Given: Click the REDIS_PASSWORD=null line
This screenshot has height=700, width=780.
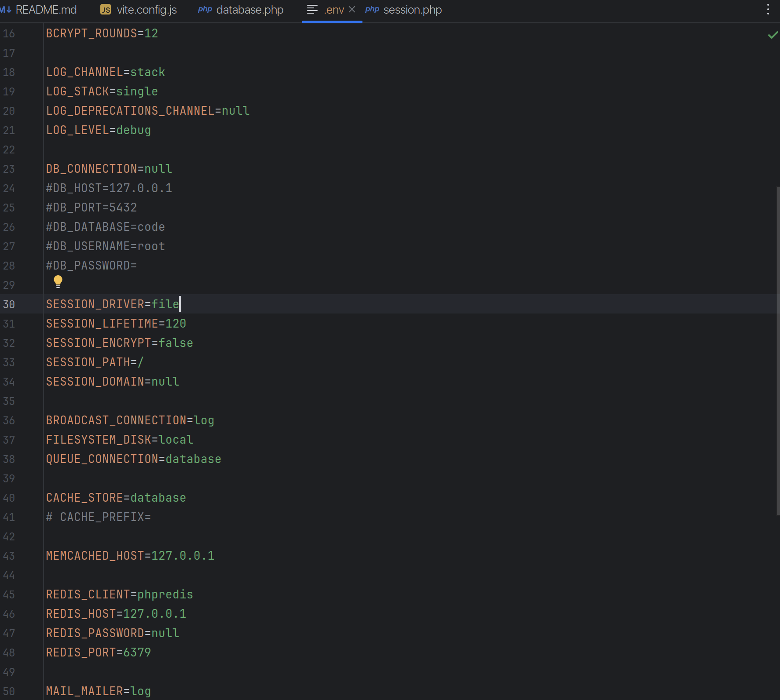Looking at the screenshot, I should point(113,633).
